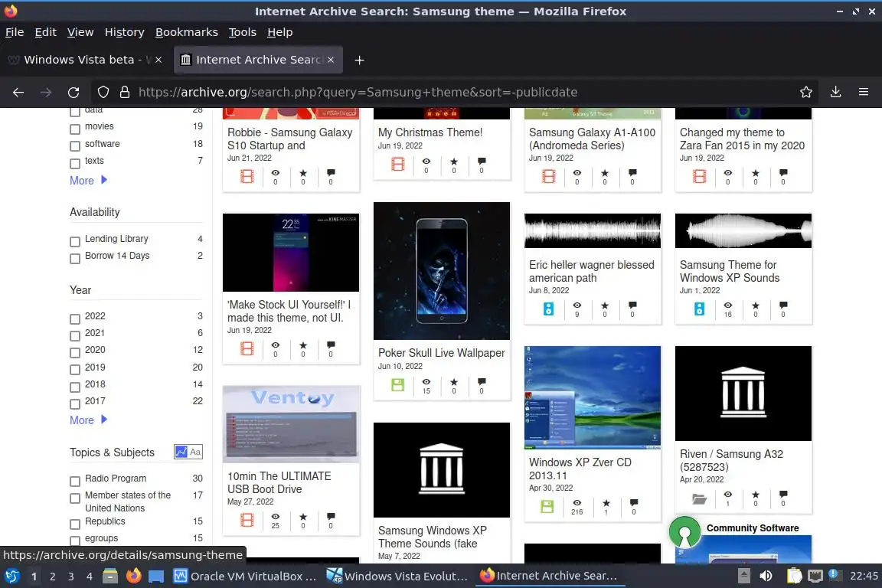Click folder icon on Riven Samsung A32 card
Image resolution: width=882 pixels, height=588 pixels.
(x=699, y=498)
